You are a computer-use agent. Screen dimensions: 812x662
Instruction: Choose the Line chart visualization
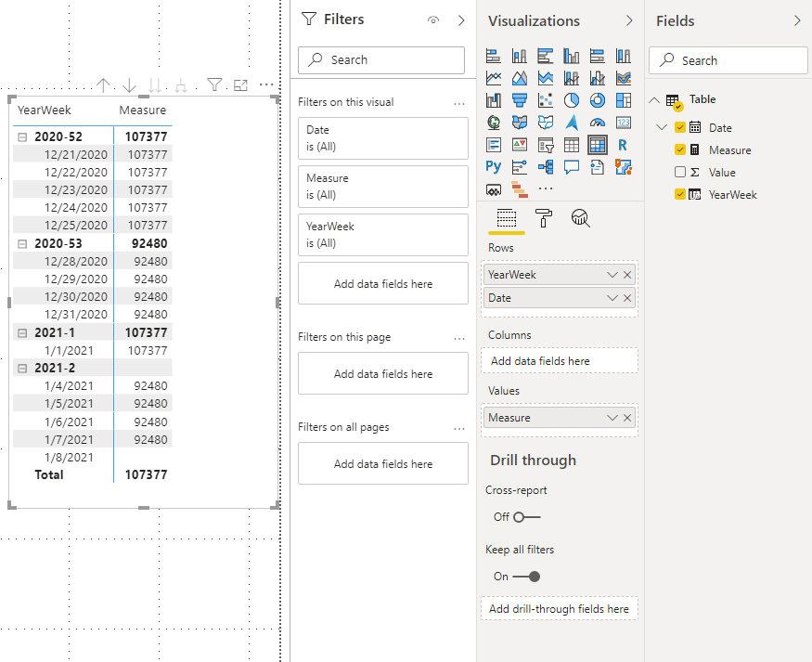pyautogui.click(x=494, y=78)
